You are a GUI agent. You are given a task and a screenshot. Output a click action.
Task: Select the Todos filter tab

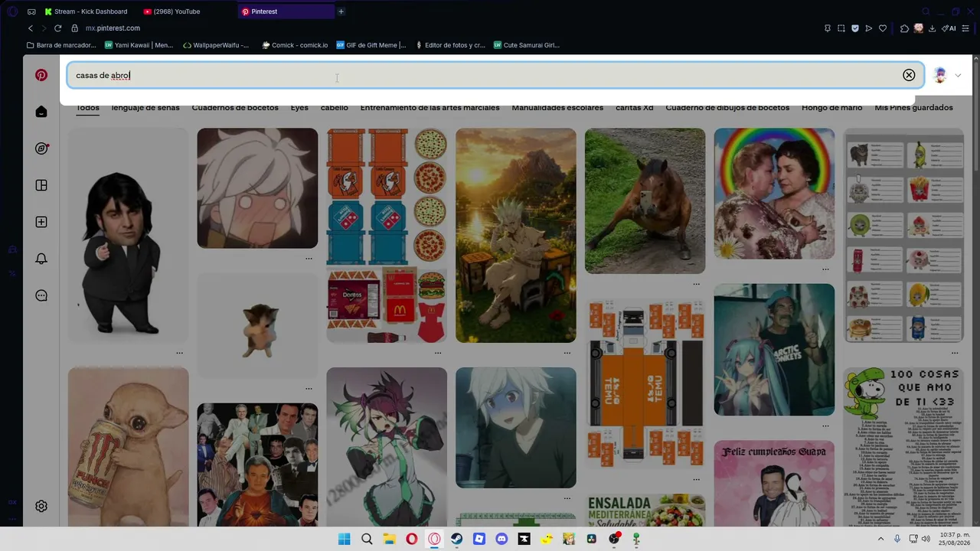click(87, 108)
